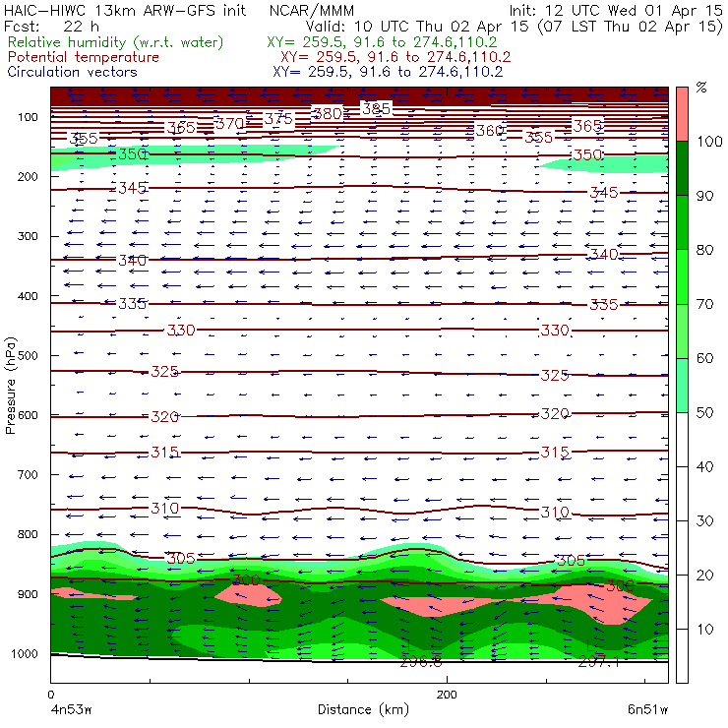Click the aqua 50–60 colorbar segment

tap(682, 386)
